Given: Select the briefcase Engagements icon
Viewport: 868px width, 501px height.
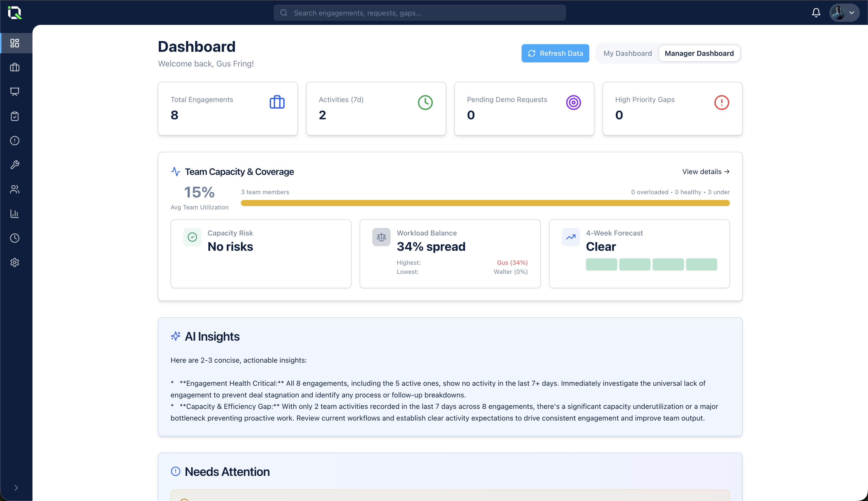Looking at the screenshot, I should tap(15, 68).
